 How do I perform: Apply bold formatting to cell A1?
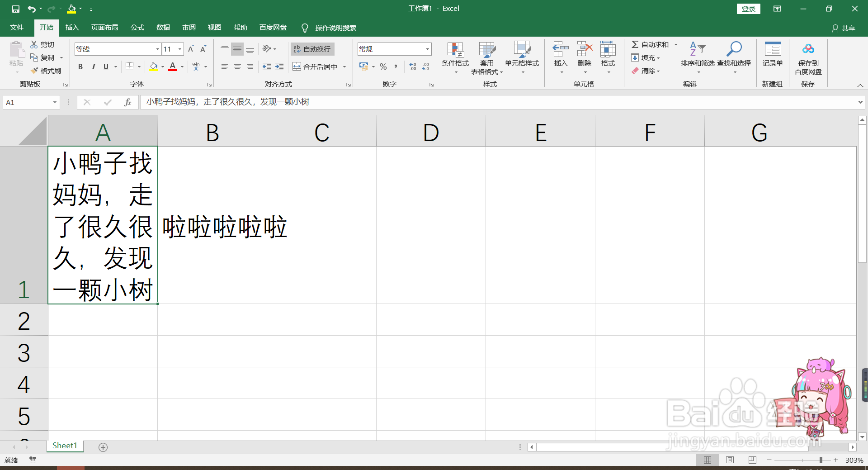pyautogui.click(x=80, y=66)
